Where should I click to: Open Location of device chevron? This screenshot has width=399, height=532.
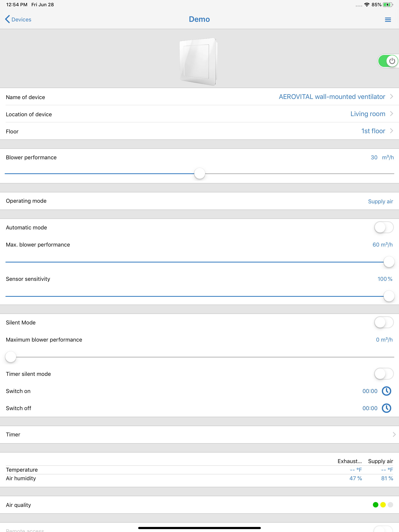(x=392, y=114)
